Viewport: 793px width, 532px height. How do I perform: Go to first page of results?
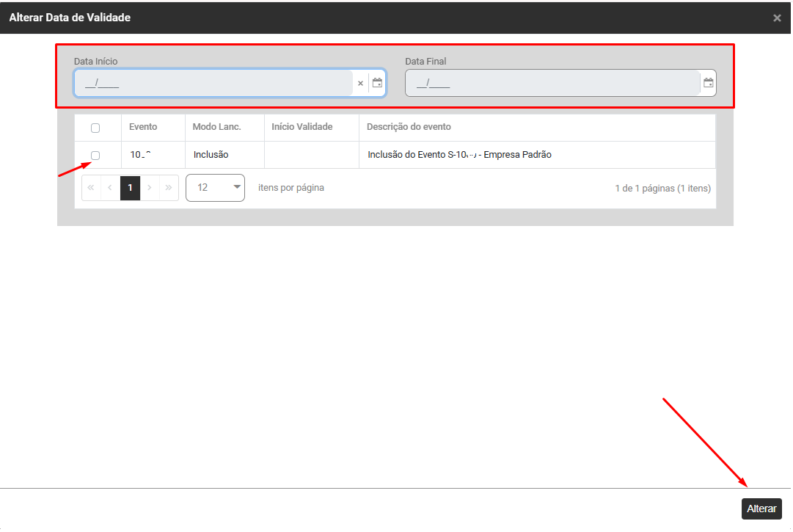coord(91,188)
